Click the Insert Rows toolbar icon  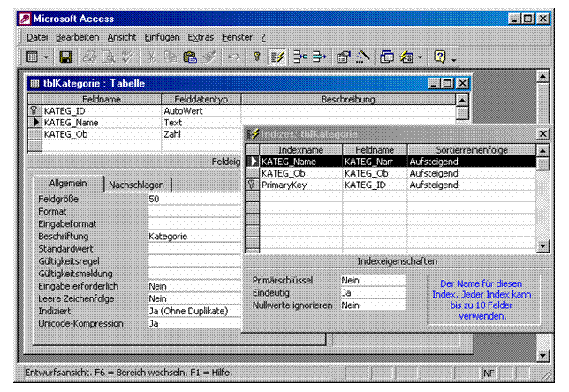pyautogui.click(x=300, y=57)
